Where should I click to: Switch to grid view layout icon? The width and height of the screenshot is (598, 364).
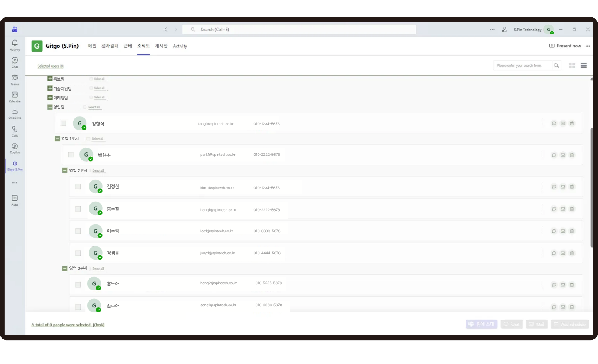pyautogui.click(x=572, y=66)
